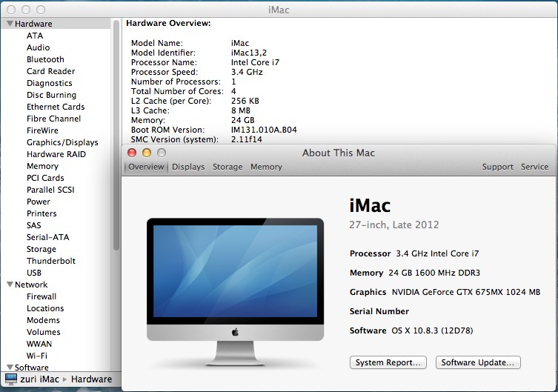Screen dimensions: 558x392
Task: Click the Network header in sidebar
Action: point(31,285)
